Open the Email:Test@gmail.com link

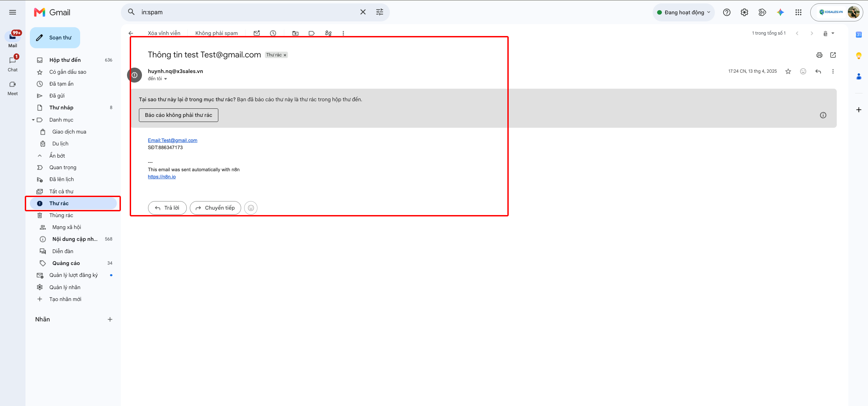[x=173, y=140]
